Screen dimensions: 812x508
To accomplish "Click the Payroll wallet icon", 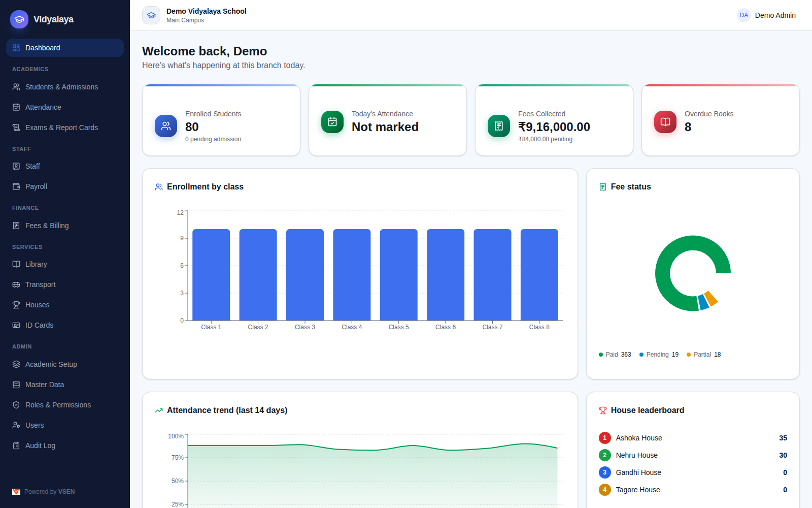I will coord(16,186).
